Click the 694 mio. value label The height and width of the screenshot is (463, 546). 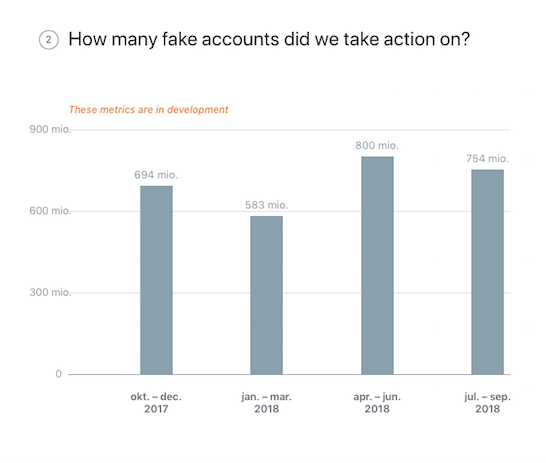156,175
